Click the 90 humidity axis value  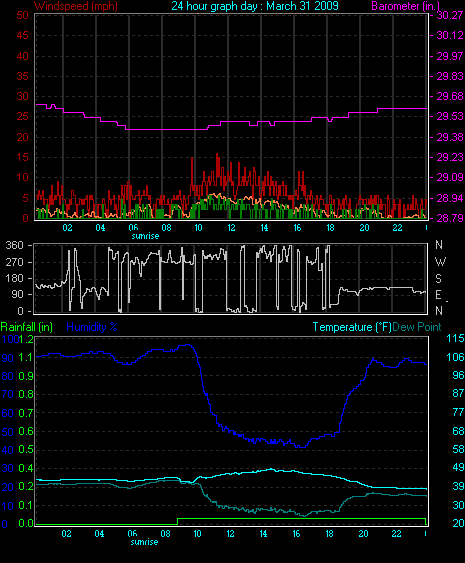click(x=8, y=358)
